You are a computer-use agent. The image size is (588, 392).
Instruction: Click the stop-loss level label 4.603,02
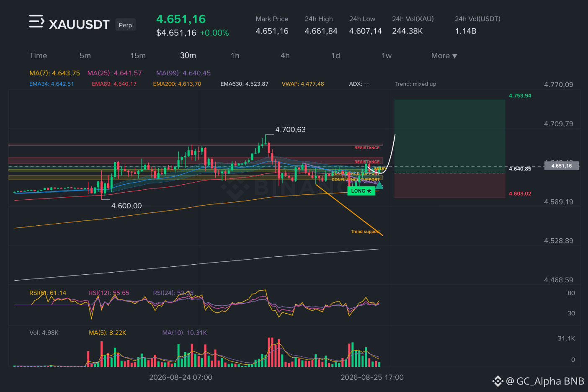[520, 193]
